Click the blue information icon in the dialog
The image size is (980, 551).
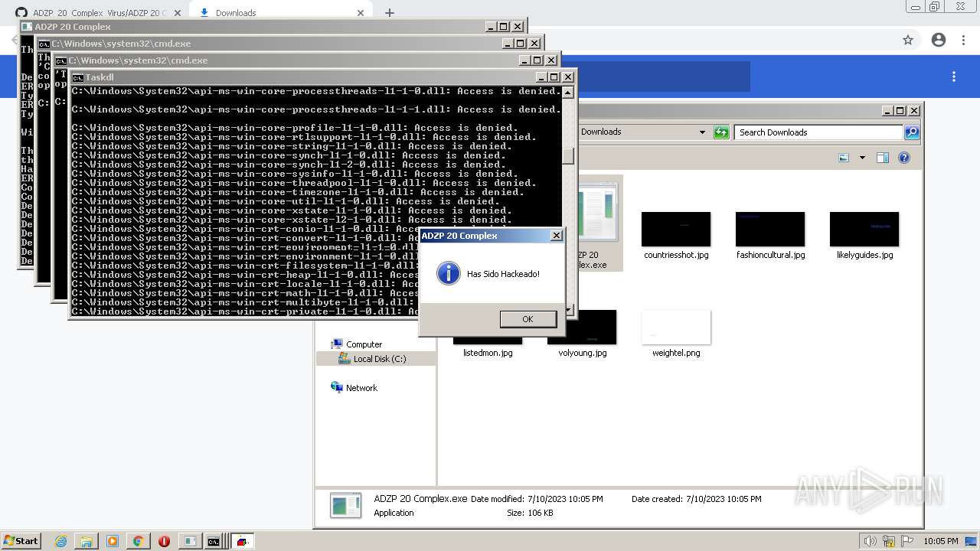point(448,273)
